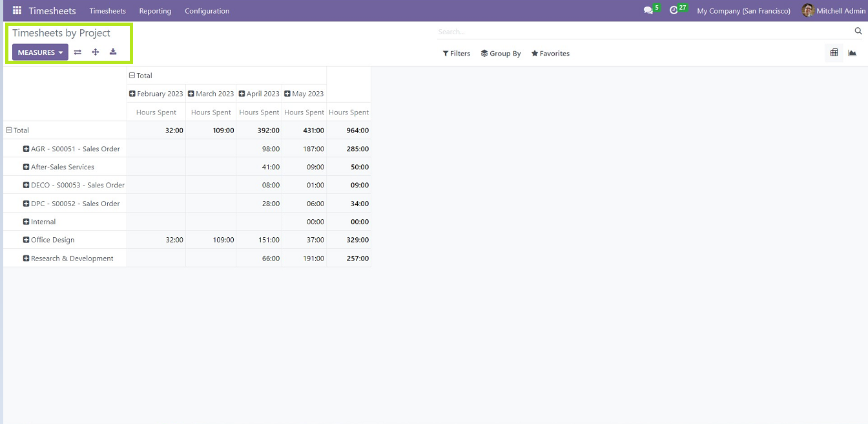Click the Timesheets by Project title
This screenshot has height=424, width=868.
tap(61, 33)
